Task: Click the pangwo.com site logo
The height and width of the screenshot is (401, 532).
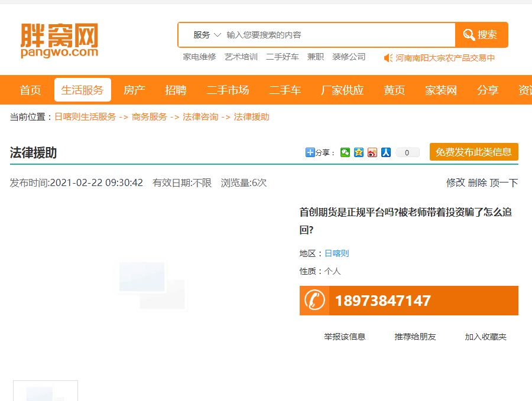Action: pyautogui.click(x=59, y=41)
